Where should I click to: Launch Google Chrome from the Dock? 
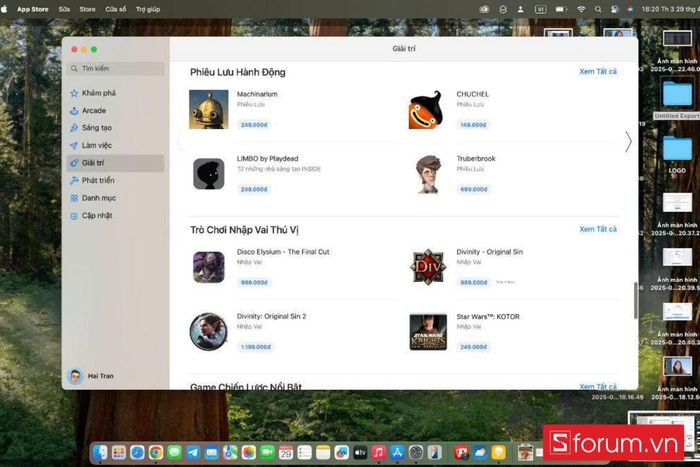156,453
